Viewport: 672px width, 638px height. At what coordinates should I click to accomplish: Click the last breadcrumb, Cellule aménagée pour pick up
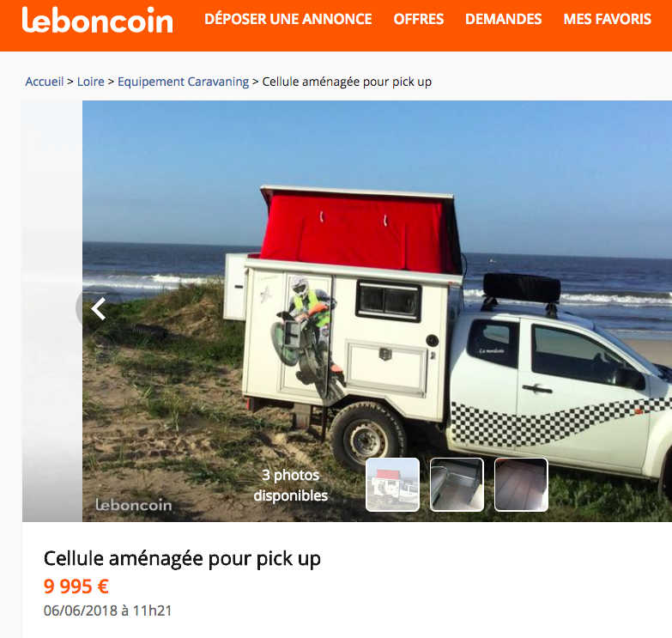point(347,82)
